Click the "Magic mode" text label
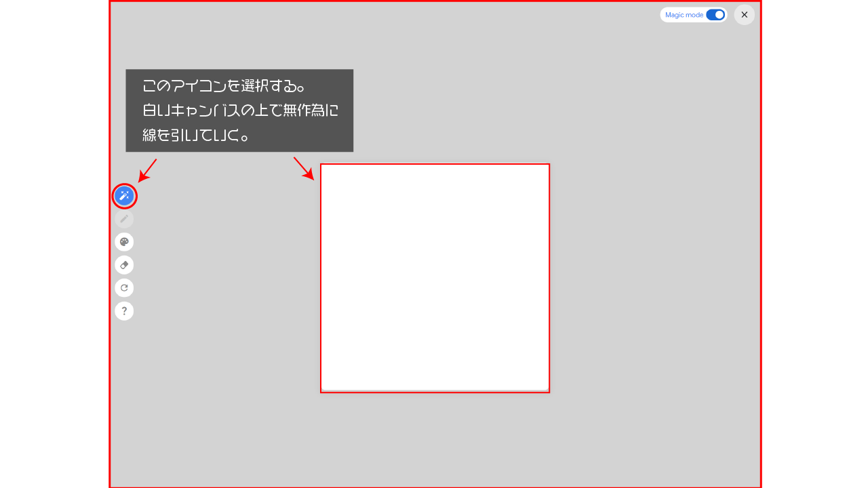Screen dimensions: 868x488 [x=684, y=15]
